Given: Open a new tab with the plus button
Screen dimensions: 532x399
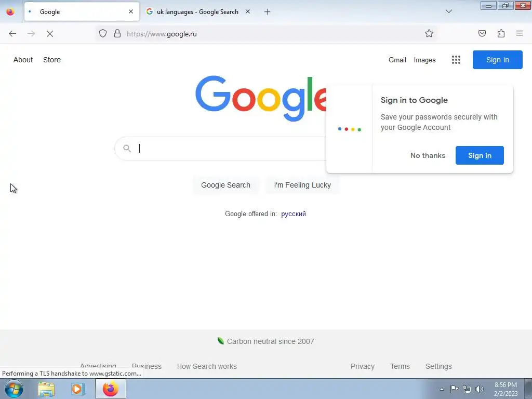Looking at the screenshot, I should tap(268, 12).
